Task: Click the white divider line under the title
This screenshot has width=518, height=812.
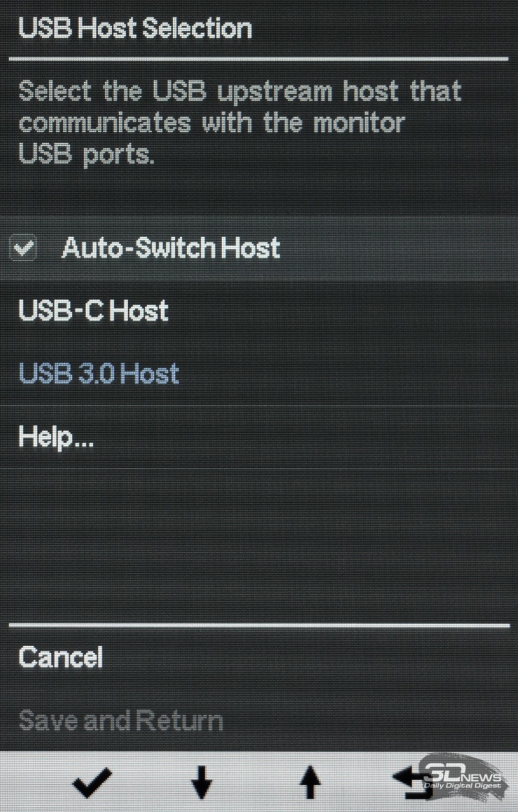Action: click(x=259, y=59)
